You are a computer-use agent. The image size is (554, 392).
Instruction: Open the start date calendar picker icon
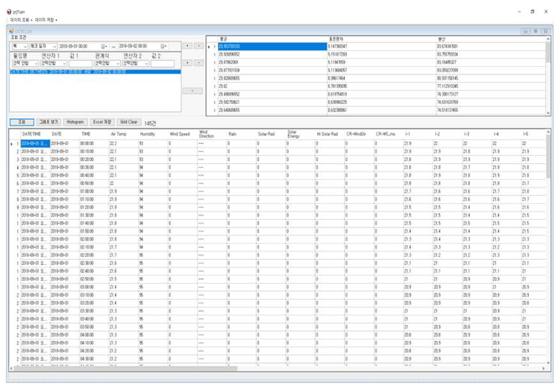[103, 47]
